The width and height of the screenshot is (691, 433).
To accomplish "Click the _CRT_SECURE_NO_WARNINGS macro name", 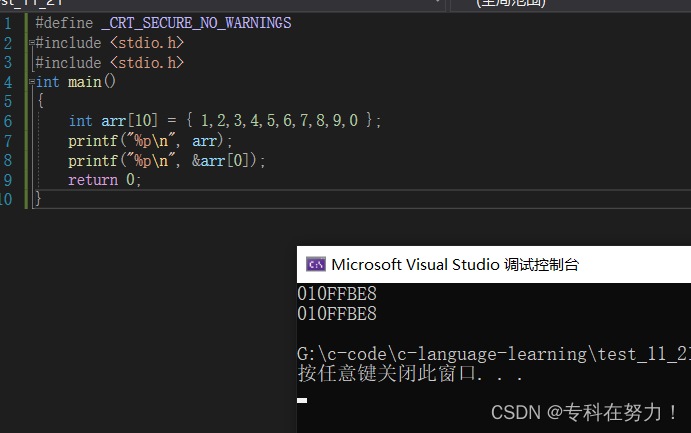I will tap(196, 23).
